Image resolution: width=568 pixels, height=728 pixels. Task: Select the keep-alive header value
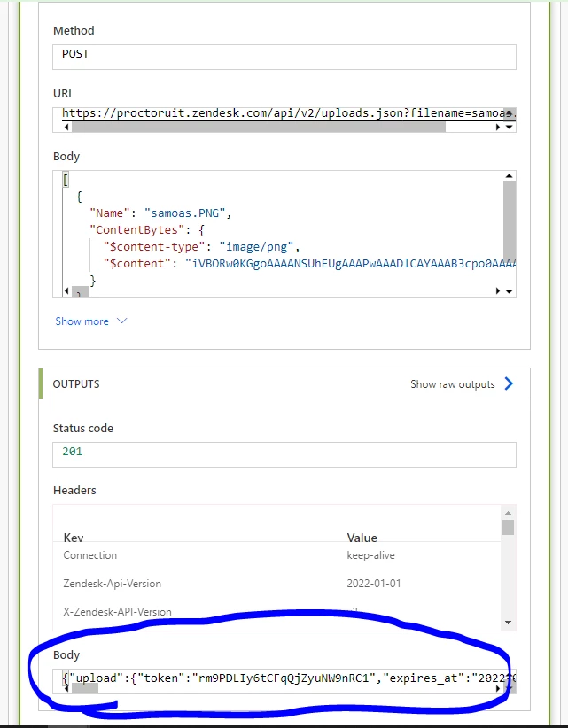(x=370, y=555)
